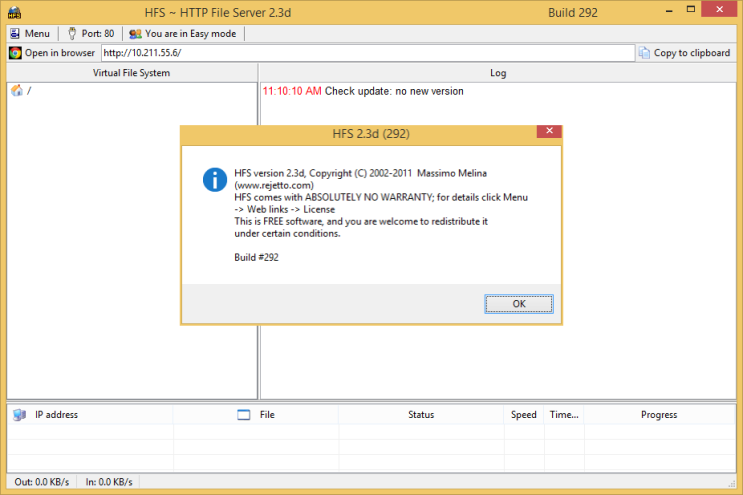Viewport: 743px width, 495px height.
Task: Click the home icon of root folder
Action: (x=17, y=90)
